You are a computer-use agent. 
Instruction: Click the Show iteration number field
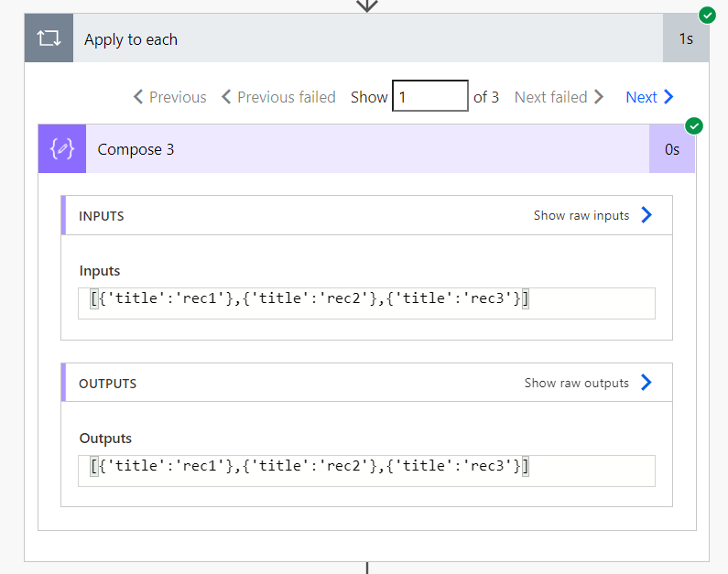(429, 96)
